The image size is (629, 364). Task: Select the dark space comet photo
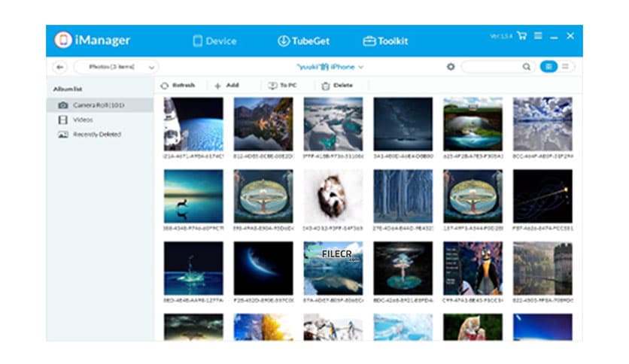542,196
